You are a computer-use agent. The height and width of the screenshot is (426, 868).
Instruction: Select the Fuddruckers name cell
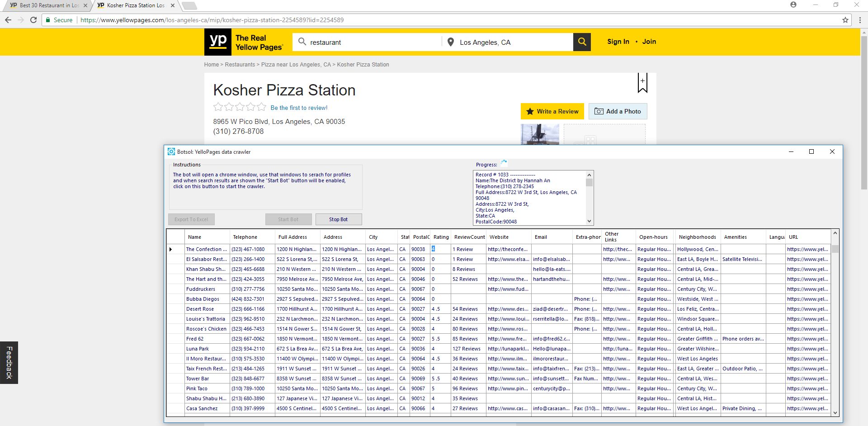click(x=207, y=289)
